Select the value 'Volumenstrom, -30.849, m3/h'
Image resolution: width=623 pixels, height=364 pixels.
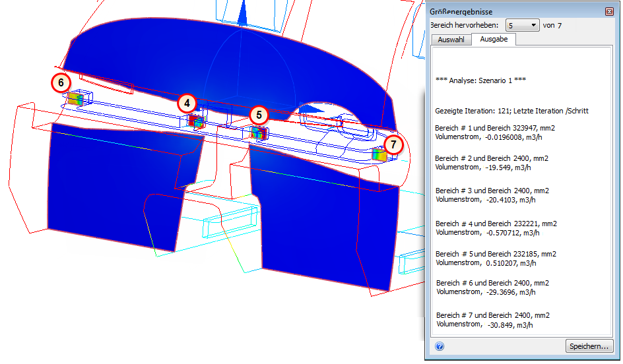[x=484, y=324]
